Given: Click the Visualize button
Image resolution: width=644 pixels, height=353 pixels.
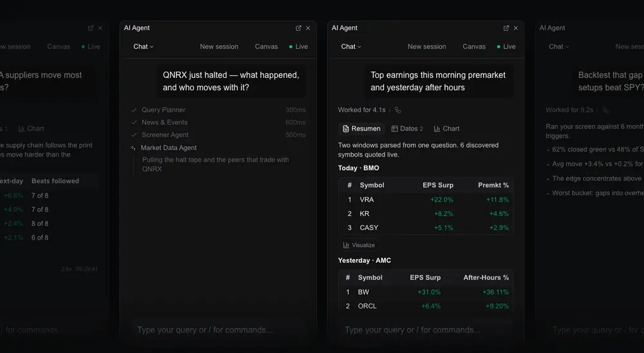Looking at the screenshot, I should coord(359,245).
